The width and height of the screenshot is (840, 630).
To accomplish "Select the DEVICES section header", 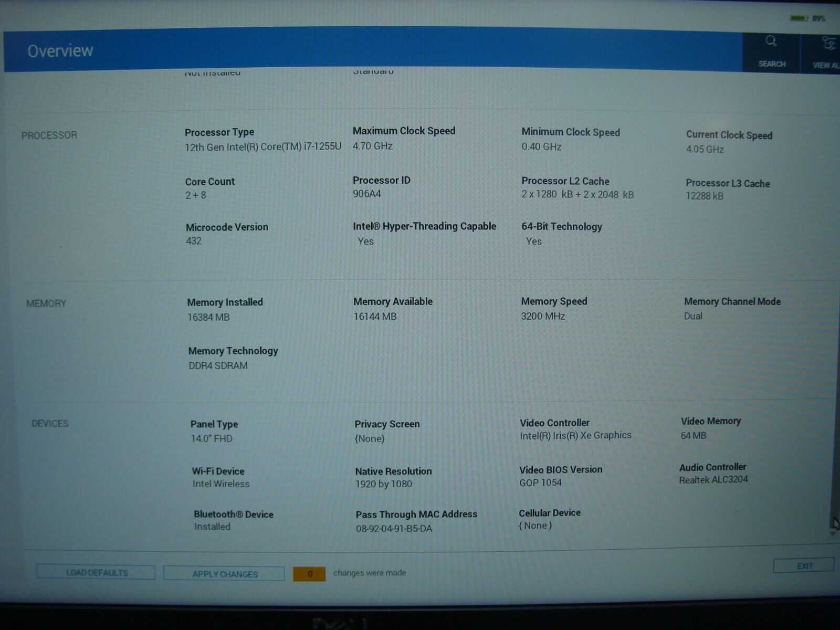I will [x=50, y=423].
